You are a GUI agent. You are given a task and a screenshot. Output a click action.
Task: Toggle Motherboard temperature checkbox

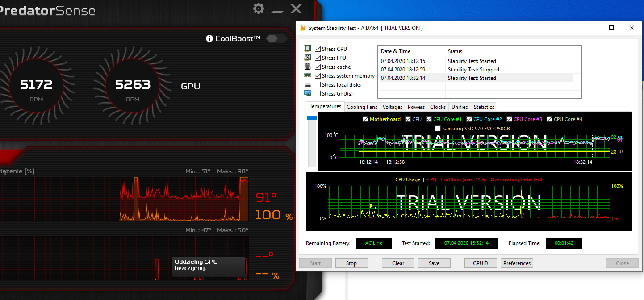[365, 119]
